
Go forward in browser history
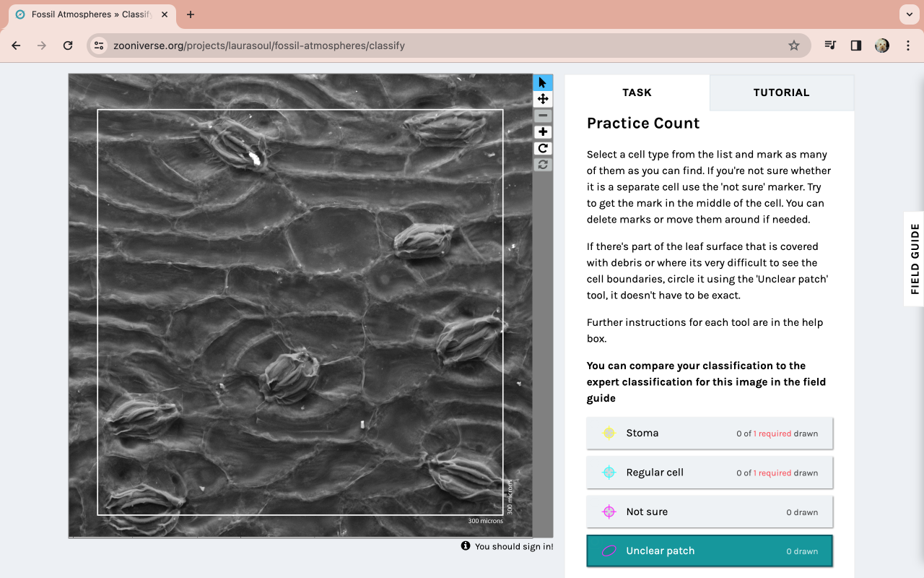[x=42, y=46]
